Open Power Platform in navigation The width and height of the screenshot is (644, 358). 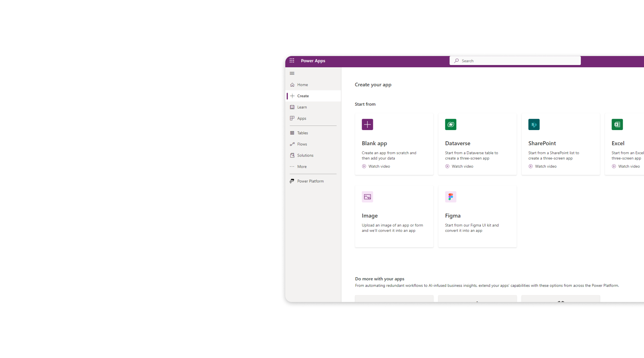click(313, 181)
